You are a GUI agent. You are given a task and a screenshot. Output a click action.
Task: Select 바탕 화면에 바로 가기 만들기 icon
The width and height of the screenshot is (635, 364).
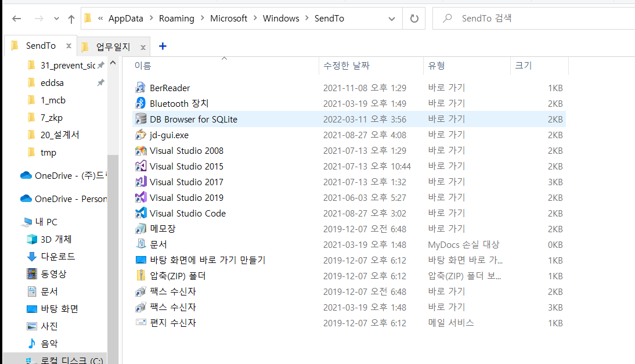click(x=140, y=260)
